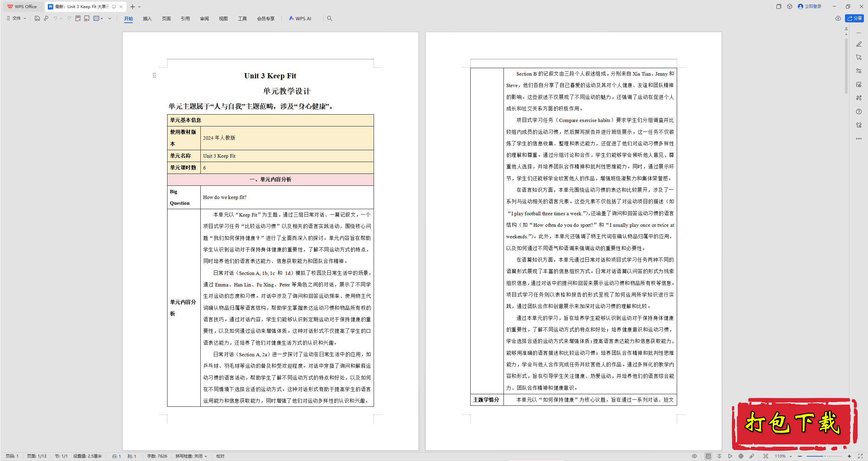Click the fit-to-page icon in the status bar
This screenshot has height=461, width=868.
coord(766,456)
